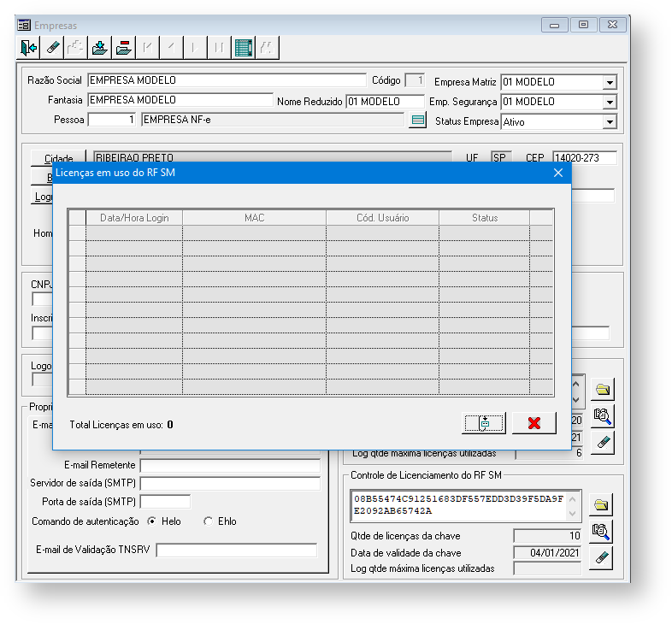Open the Status Empresa dropdown
Viewport: 672px width, 624px height.
(610, 122)
